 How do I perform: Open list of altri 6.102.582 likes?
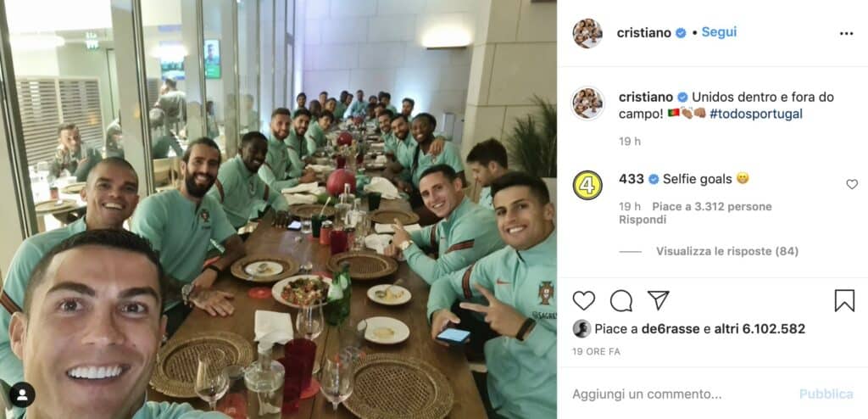[x=759, y=328]
